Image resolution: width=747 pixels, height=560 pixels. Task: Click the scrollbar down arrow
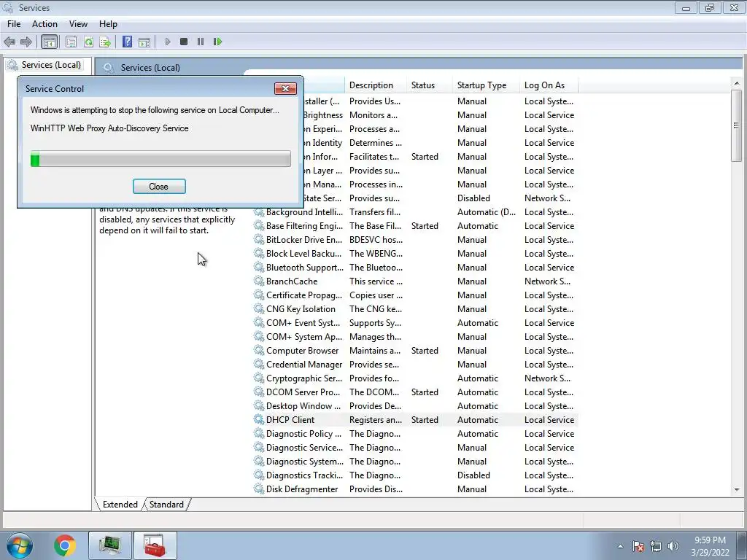(x=737, y=489)
